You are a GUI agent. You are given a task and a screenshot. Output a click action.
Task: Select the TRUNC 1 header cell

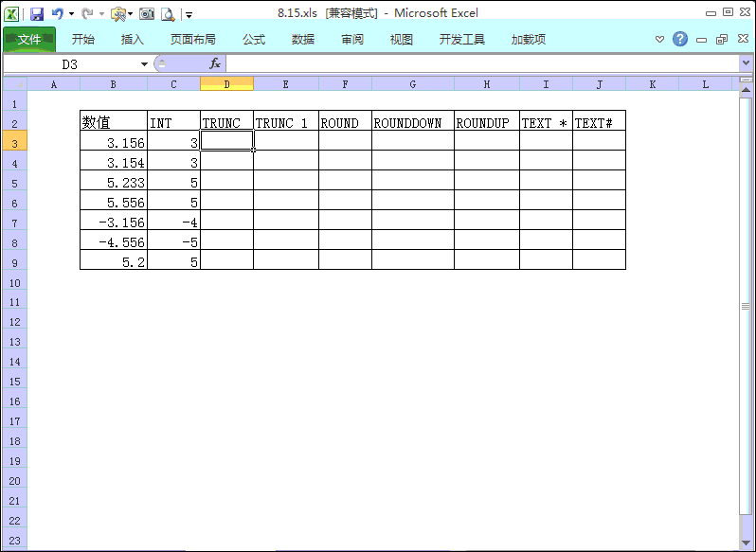[286, 120]
